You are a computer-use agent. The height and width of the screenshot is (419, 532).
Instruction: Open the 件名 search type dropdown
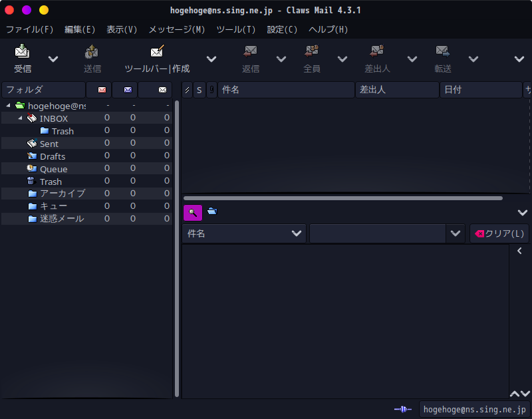[x=244, y=233]
